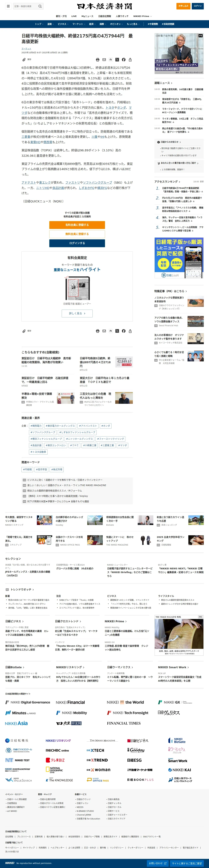Share on Facebook from icon under headline
This screenshot has height=868, width=209.
[124, 60]
